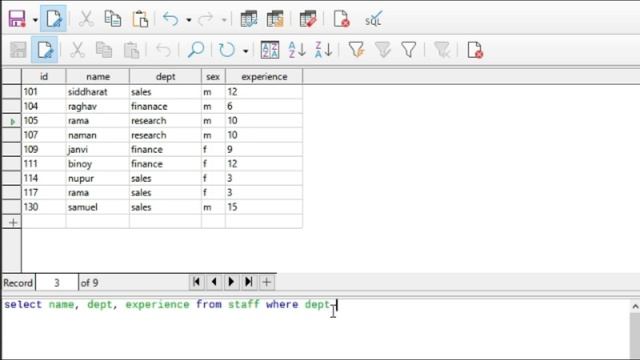Click research dept cell of id 105
The height and width of the screenshot is (360, 640).
165,121
